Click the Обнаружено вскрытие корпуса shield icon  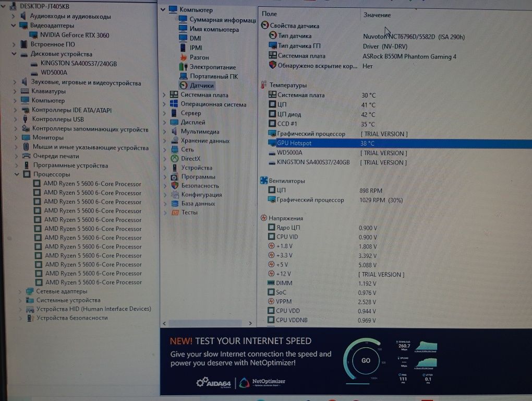pyautogui.click(x=272, y=65)
